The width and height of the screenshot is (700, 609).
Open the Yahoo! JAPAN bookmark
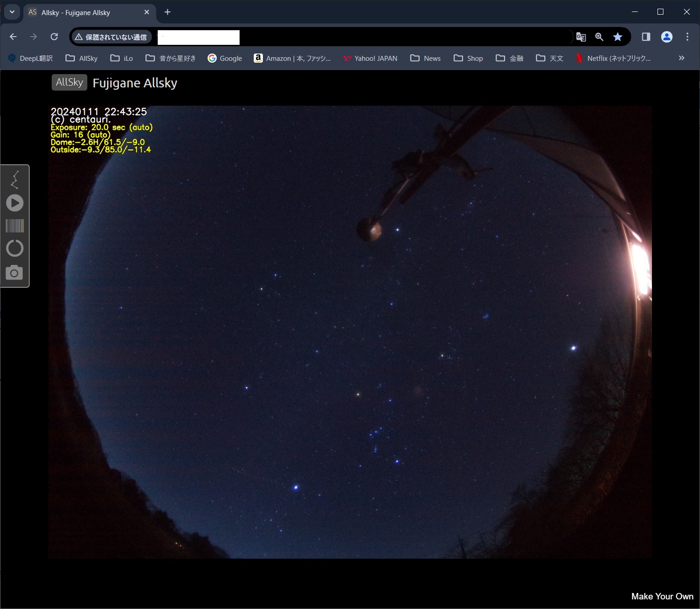pyautogui.click(x=370, y=58)
